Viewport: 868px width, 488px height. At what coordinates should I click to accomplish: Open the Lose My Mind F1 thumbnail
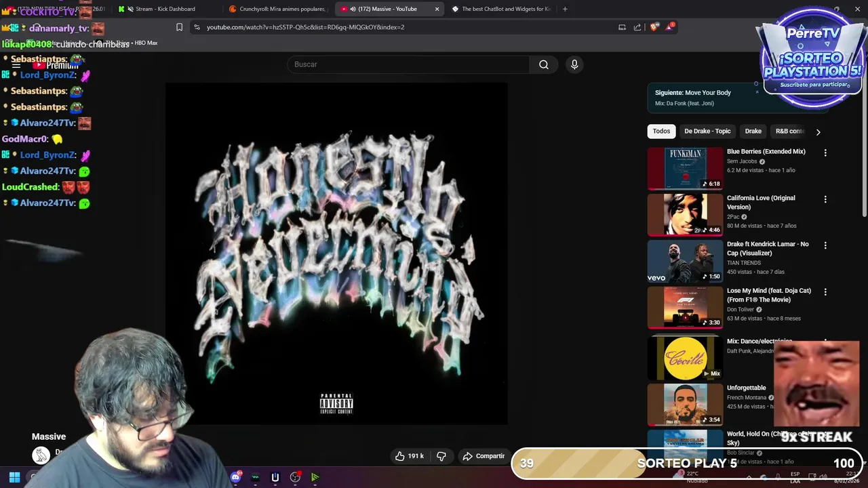(x=685, y=308)
